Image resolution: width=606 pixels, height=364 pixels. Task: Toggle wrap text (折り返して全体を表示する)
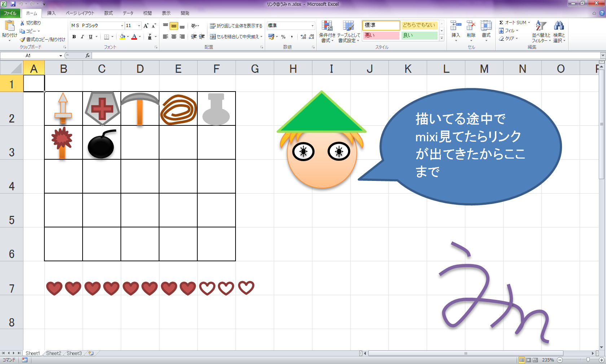[236, 26]
